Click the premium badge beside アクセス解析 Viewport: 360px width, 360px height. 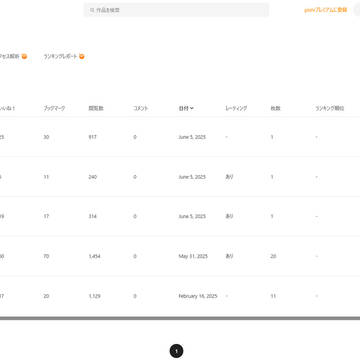[x=24, y=57]
